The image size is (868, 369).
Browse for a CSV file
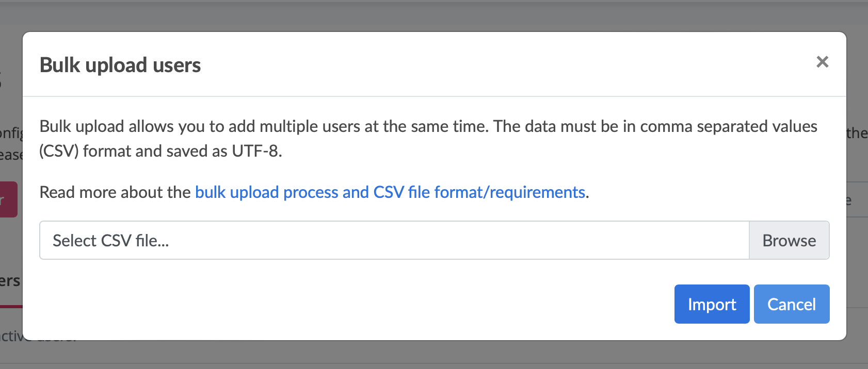[789, 241]
